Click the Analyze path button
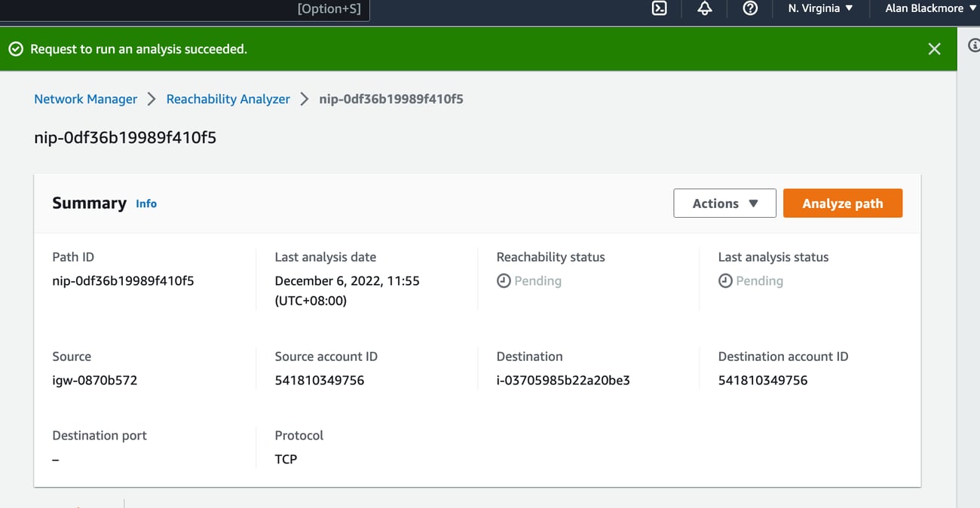 click(843, 203)
